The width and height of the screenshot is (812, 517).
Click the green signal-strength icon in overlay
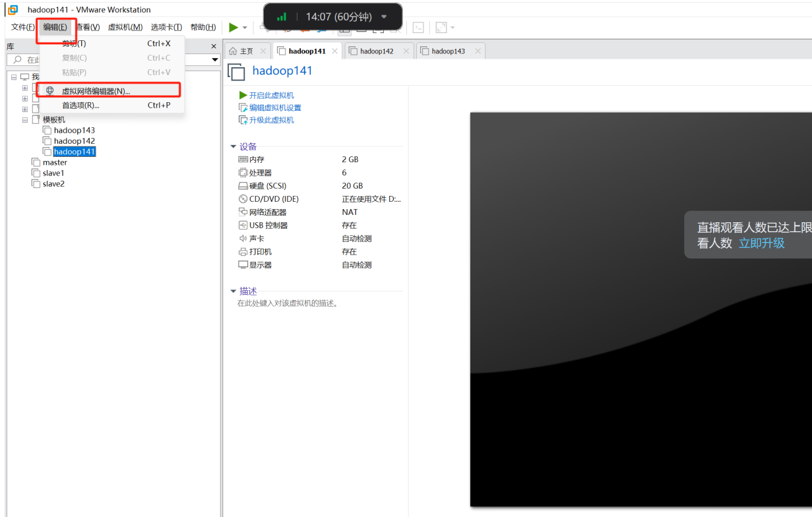[282, 16]
